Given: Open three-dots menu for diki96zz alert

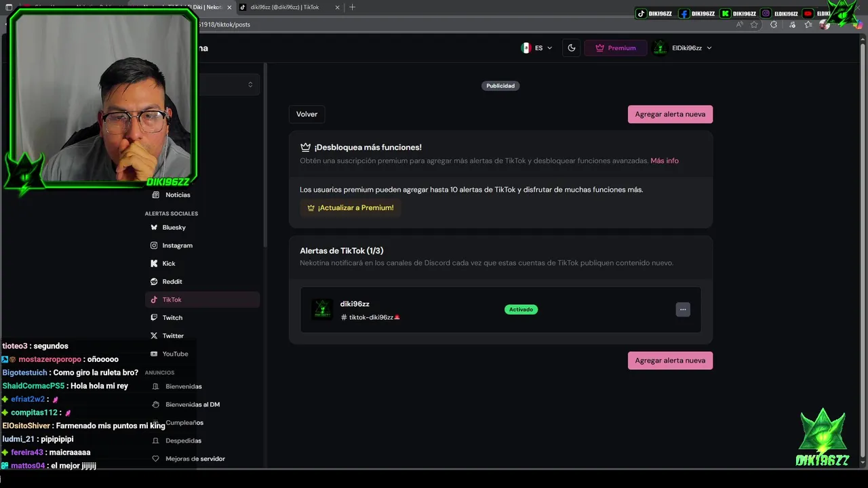Looking at the screenshot, I should (x=683, y=310).
